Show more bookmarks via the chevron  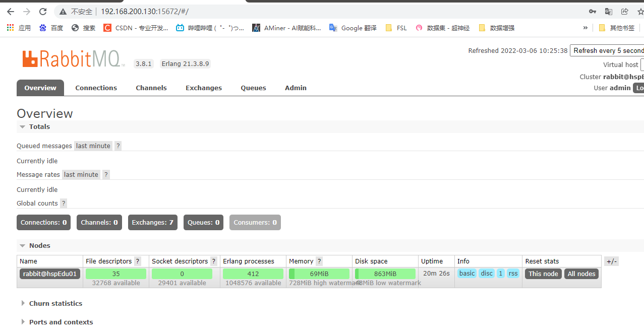click(585, 28)
